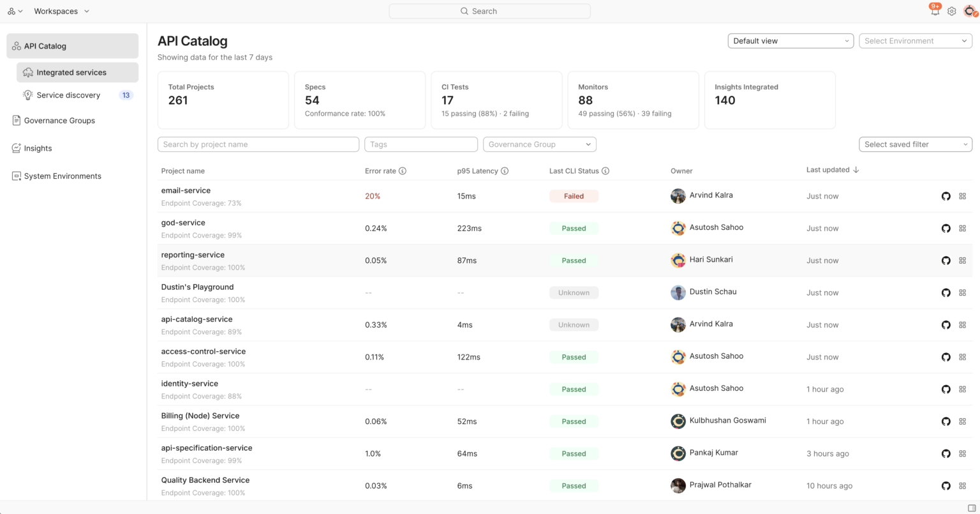Click grid icon for Quality Backend Service
980x514 pixels.
[x=963, y=486]
